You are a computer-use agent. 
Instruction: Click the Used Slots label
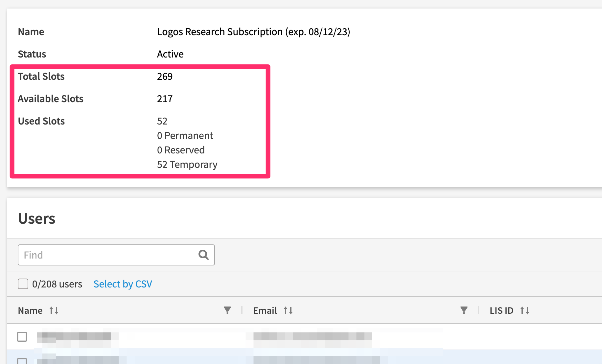(x=41, y=121)
